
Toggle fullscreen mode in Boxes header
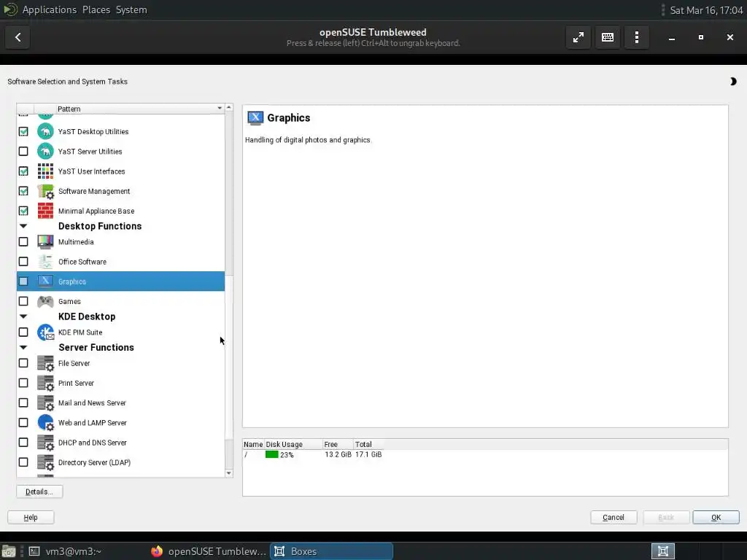(578, 37)
